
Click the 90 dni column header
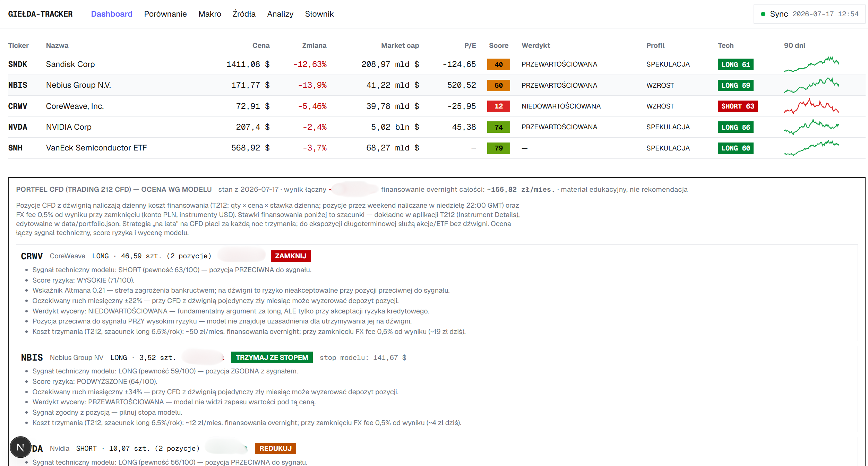click(x=794, y=45)
